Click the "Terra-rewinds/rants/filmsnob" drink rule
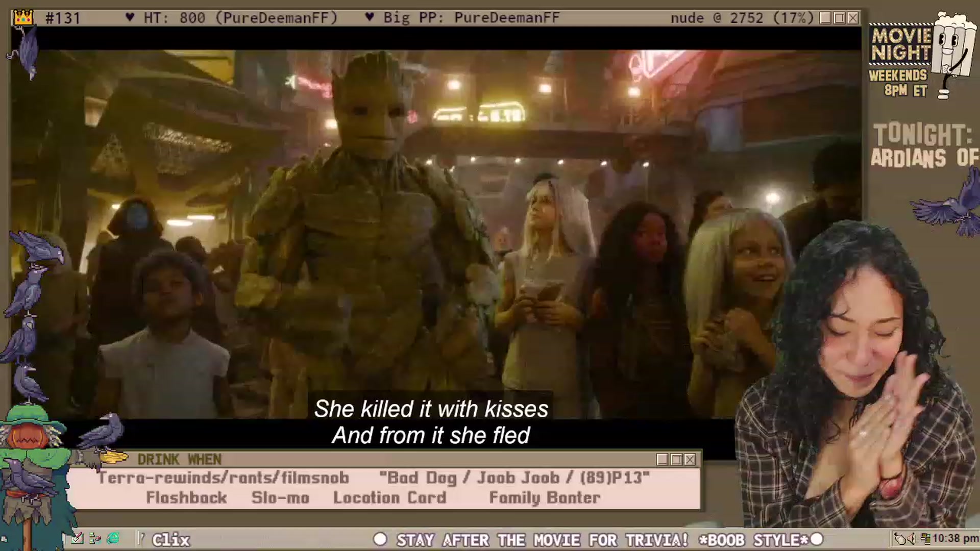This screenshot has height=551, width=980. (224, 478)
